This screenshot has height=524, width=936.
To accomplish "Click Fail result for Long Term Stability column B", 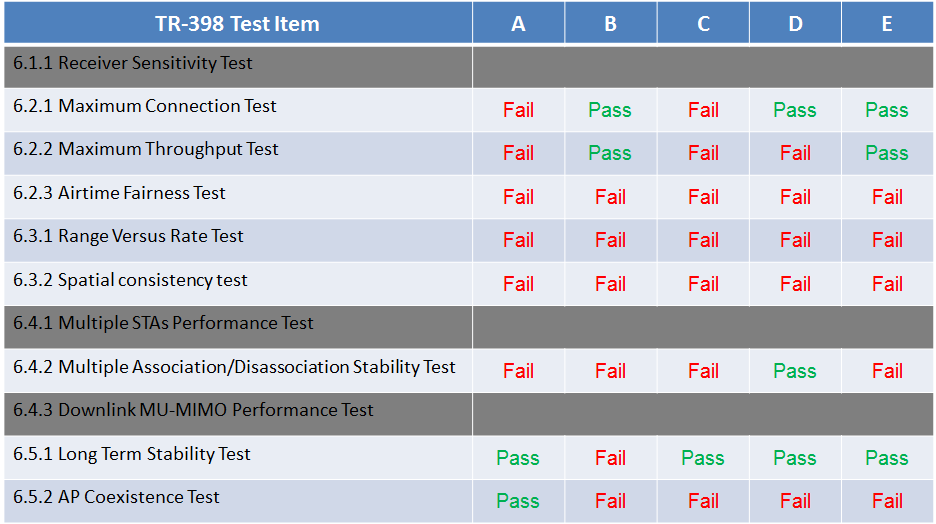I will [610, 458].
